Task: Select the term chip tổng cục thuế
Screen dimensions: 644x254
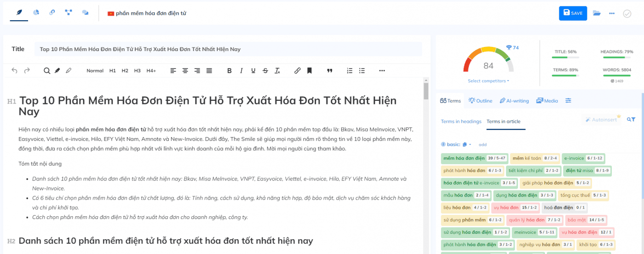Action: [583, 196]
